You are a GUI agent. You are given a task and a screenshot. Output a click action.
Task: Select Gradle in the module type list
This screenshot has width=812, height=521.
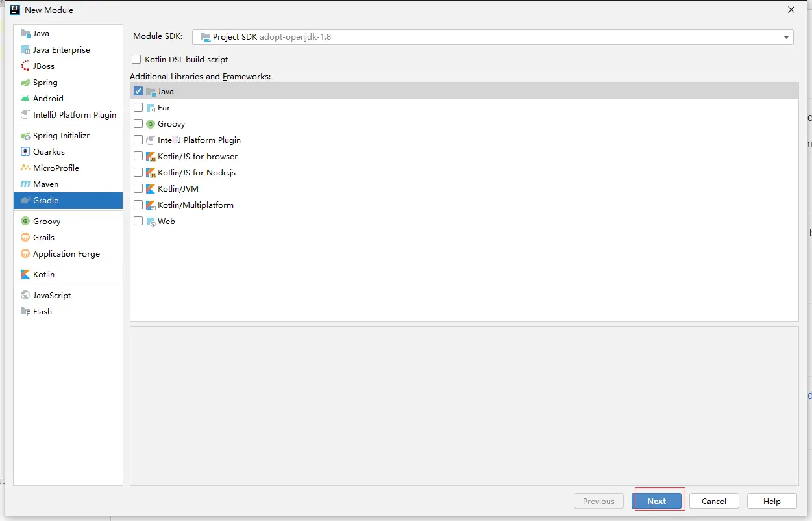click(68, 201)
